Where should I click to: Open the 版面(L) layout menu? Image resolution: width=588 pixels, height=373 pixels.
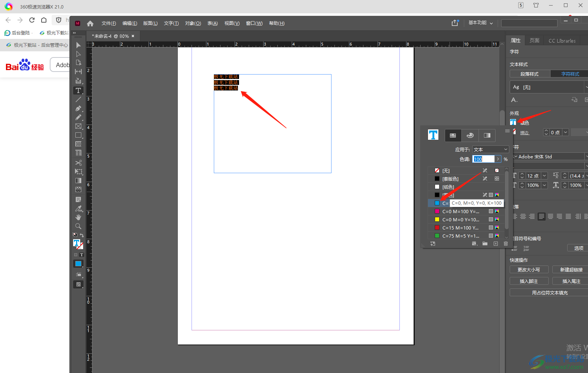coord(150,23)
